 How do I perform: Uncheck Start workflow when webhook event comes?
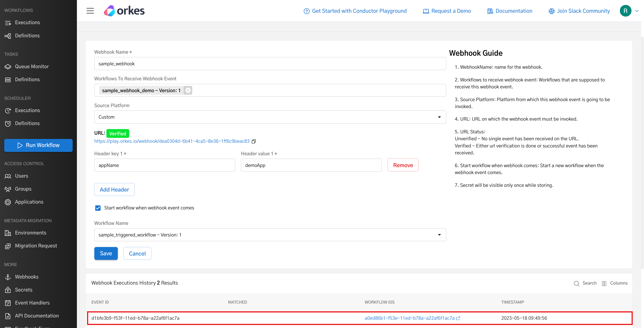click(x=98, y=208)
